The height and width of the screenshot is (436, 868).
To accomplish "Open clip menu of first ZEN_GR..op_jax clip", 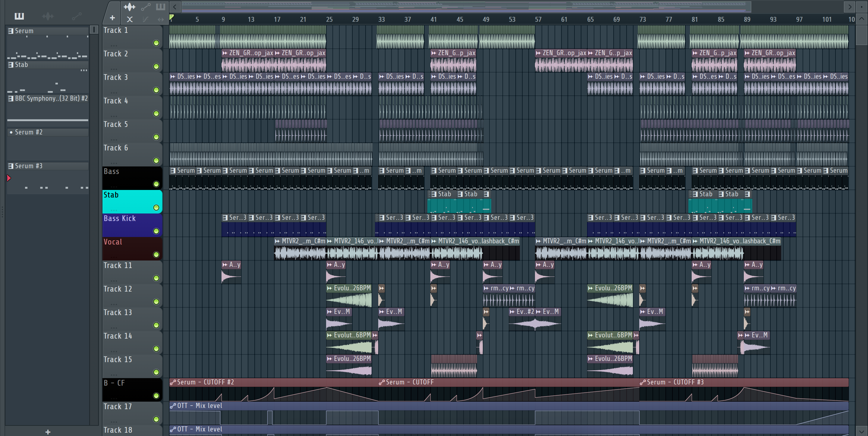I will coord(225,53).
